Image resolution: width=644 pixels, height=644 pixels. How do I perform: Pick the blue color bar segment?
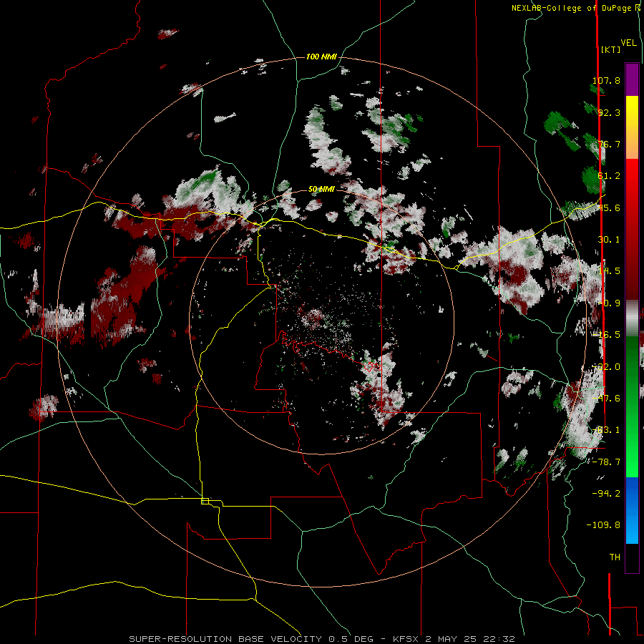pos(632,510)
